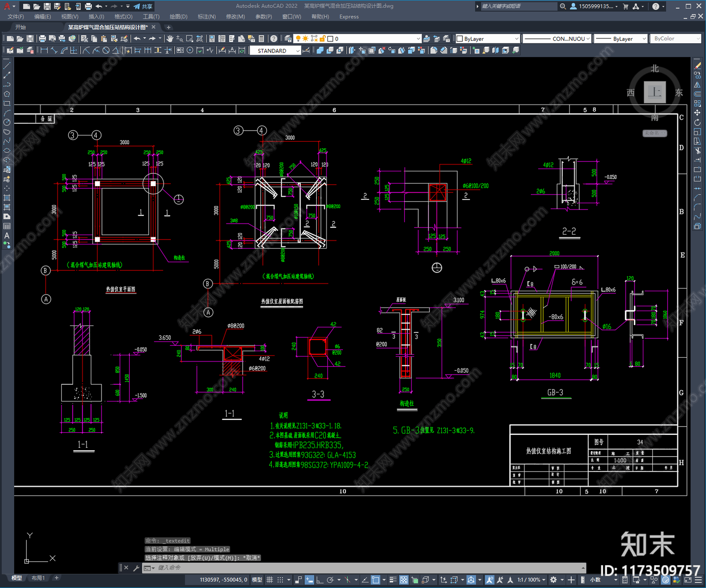This screenshot has width=706, height=588.
Task: Click the QuickCalc calculator icon
Action: pos(261,39)
